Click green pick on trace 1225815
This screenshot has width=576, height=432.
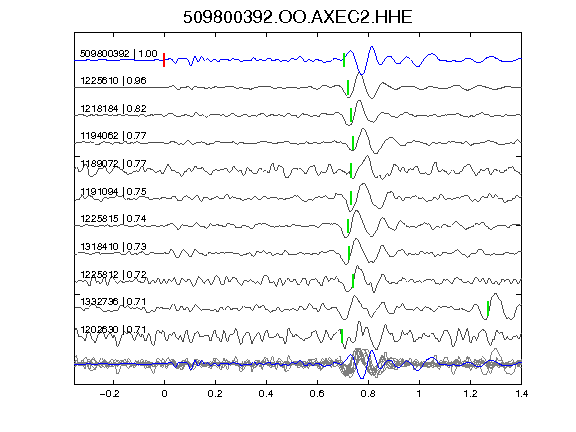pyautogui.click(x=348, y=226)
